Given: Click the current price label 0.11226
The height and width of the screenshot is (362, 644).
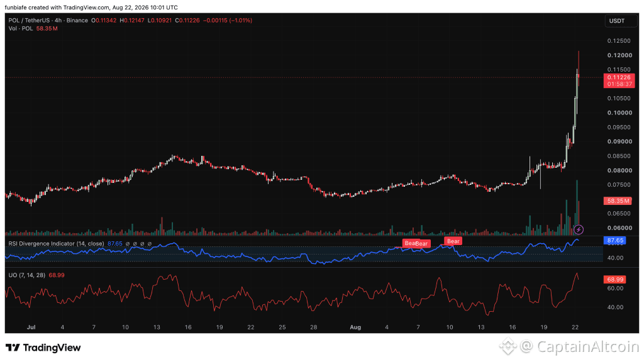Looking at the screenshot, I should tap(619, 77).
